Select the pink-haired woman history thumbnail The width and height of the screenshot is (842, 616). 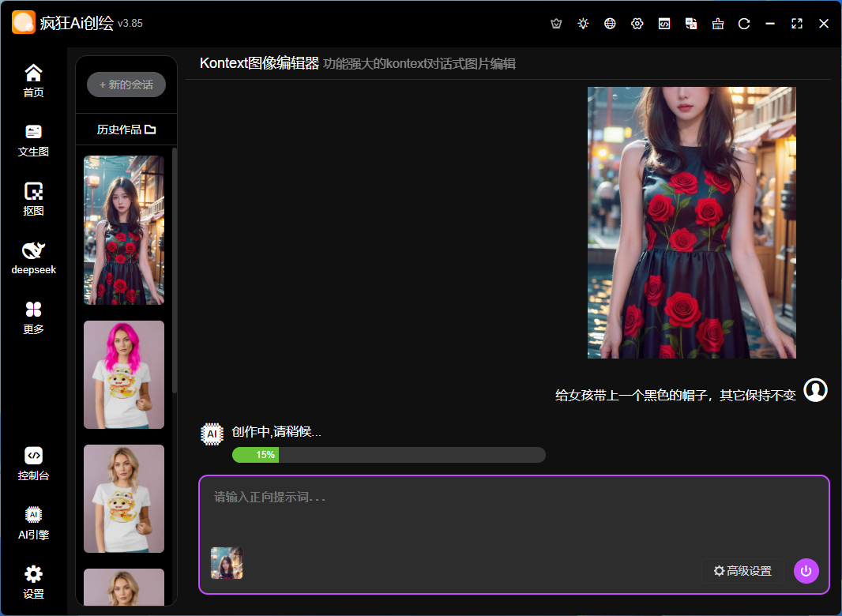(124, 374)
